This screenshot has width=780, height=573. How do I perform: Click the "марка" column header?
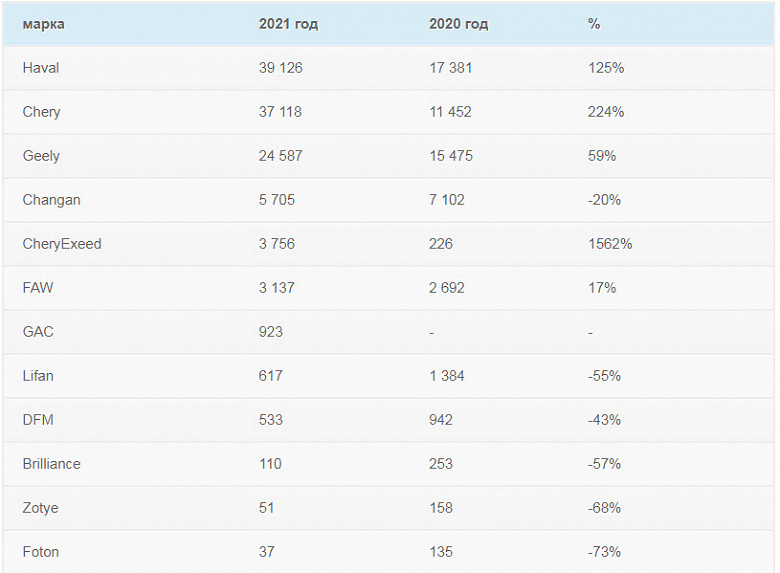tap(43, 24)
